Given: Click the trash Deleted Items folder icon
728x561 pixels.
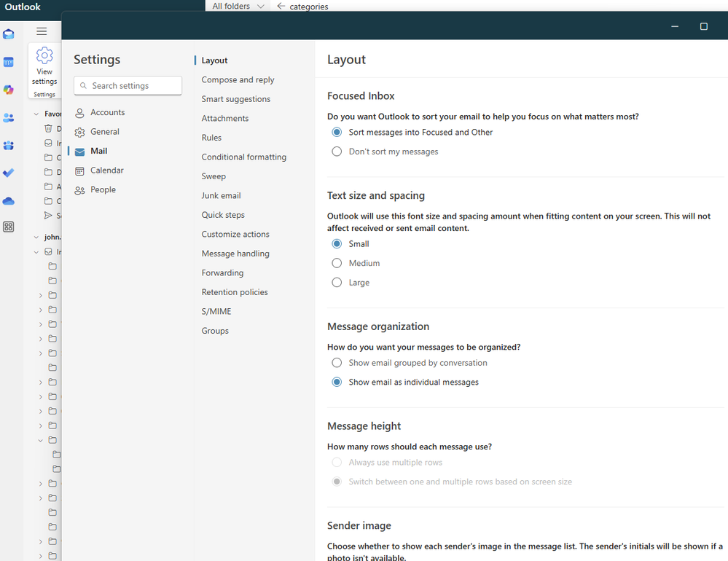Looking at the screenshot, I should click(48, 128).
